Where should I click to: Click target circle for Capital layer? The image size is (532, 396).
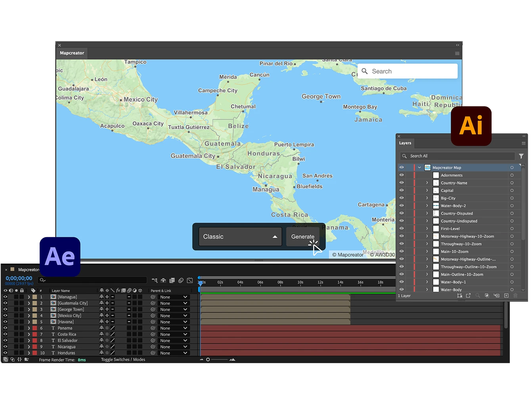(512, 190)
